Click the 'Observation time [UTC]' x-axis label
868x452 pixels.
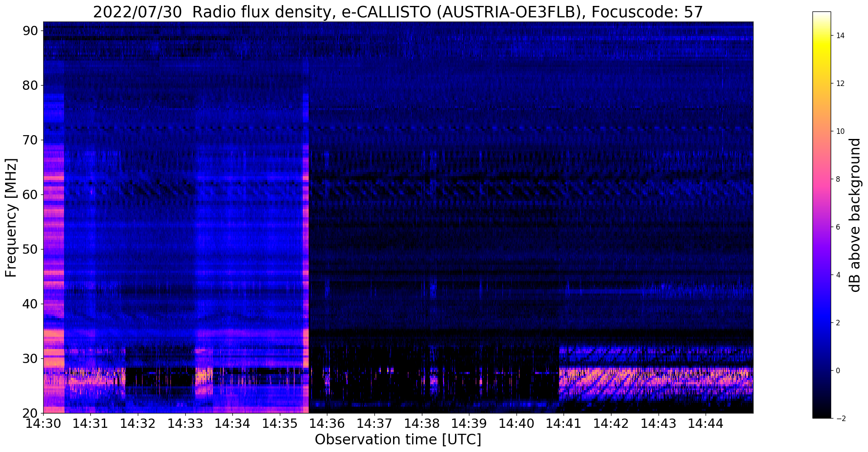(x=398, y=440)
